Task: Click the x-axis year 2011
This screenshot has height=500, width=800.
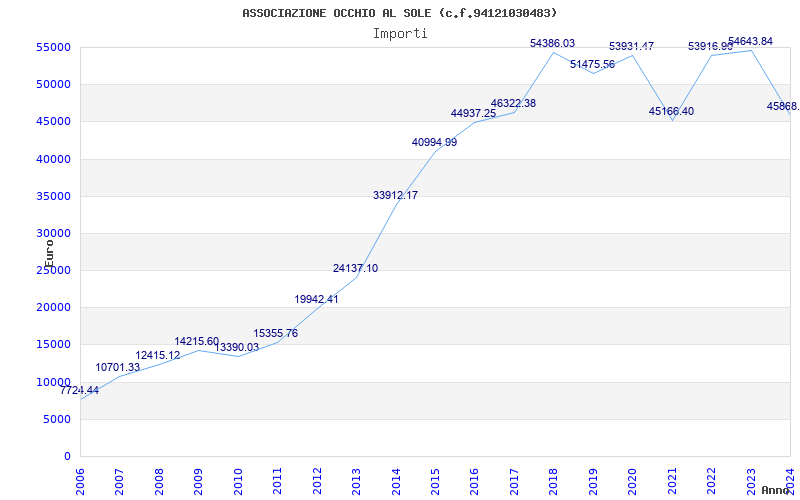Action: [x=277, y=481]
